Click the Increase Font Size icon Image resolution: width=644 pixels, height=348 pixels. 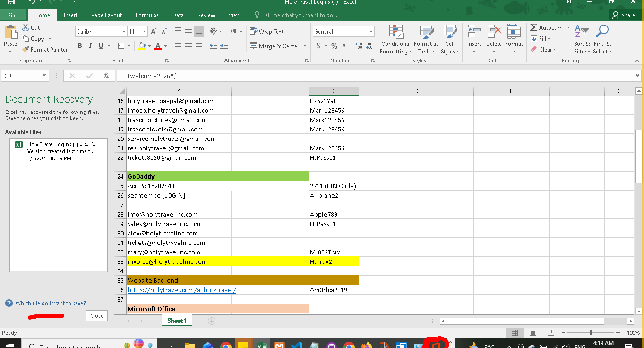[x=154, y=32]
